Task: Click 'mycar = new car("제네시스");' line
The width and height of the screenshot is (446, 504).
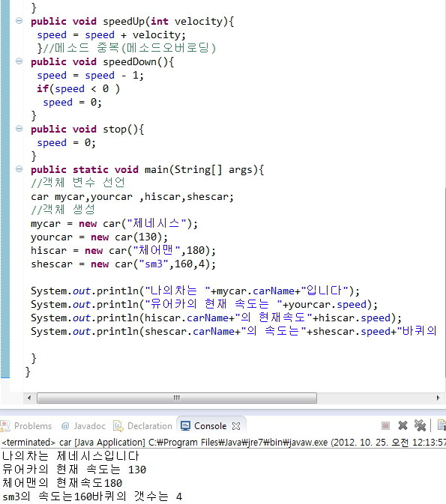Action: [114, 223]
